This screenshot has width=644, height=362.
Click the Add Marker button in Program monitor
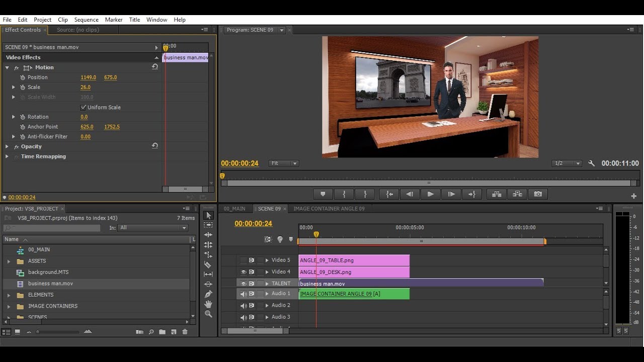(323, 194)
